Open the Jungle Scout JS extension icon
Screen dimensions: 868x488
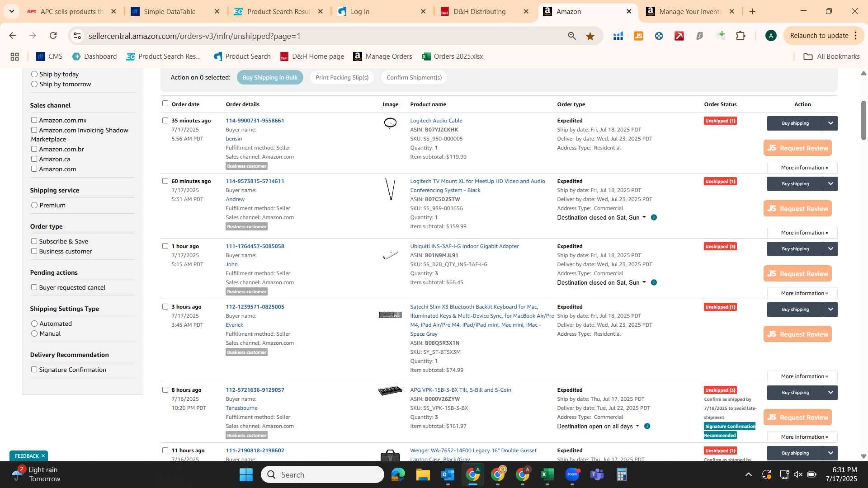638,36
